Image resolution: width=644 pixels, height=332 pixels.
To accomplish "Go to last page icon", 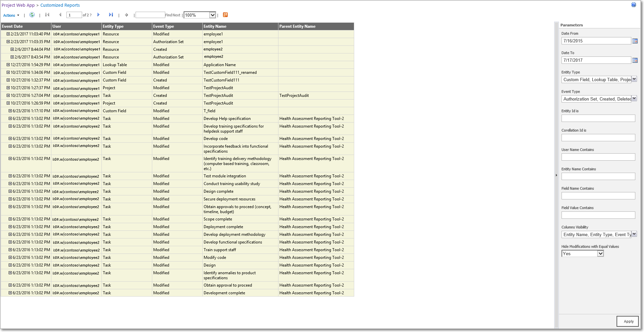I will (x=111, y=15).
